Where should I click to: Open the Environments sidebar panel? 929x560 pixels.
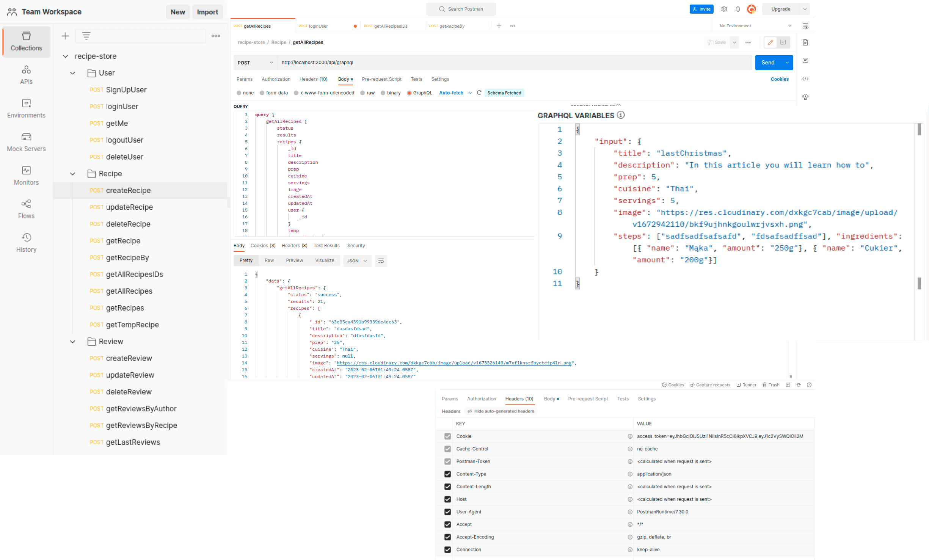coord(26,108)
